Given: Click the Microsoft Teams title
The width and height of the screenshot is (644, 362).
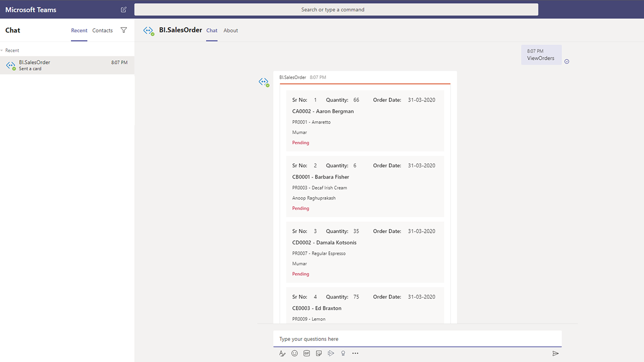Looking at the screenshot, I should click(x=31, y=10).
